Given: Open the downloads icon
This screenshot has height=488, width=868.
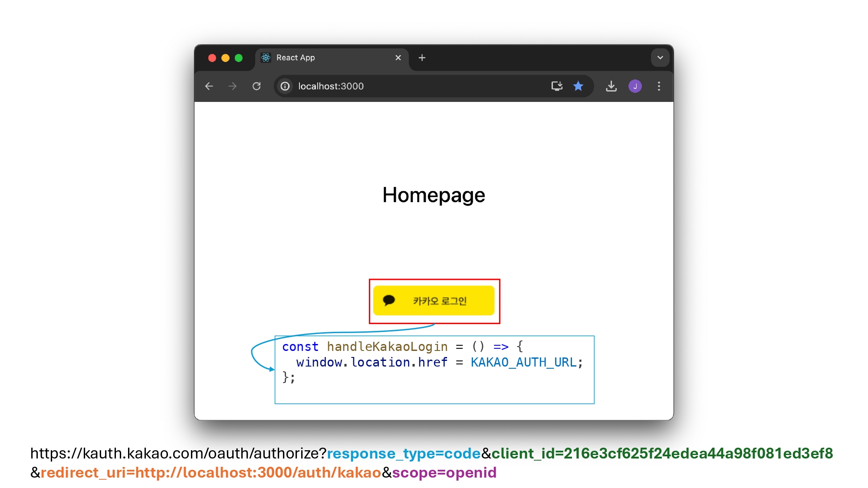Looking at the screenshot, I should point(611,86).
